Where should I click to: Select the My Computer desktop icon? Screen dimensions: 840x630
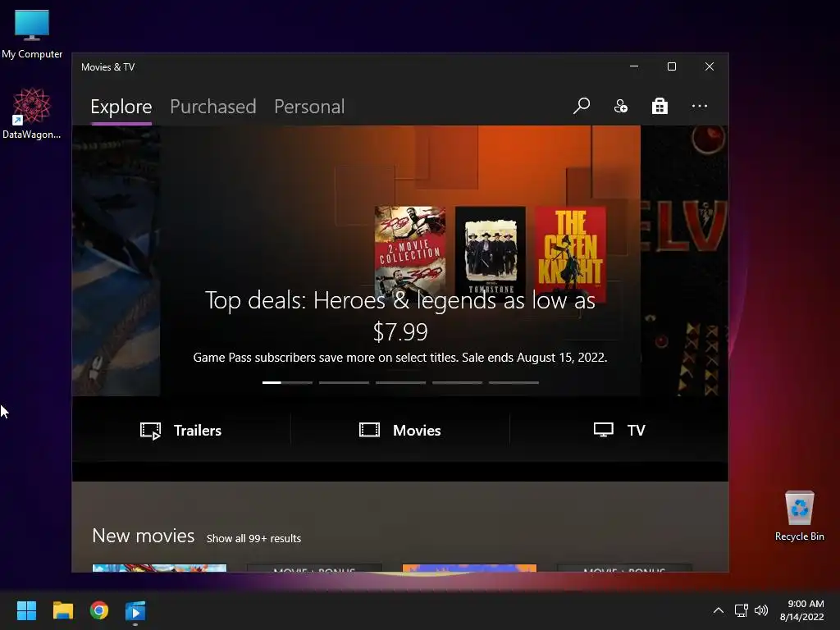(32, 34)
